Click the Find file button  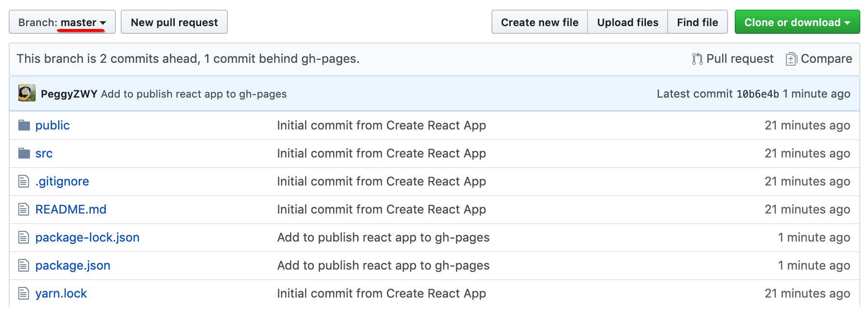click(697, 22)
